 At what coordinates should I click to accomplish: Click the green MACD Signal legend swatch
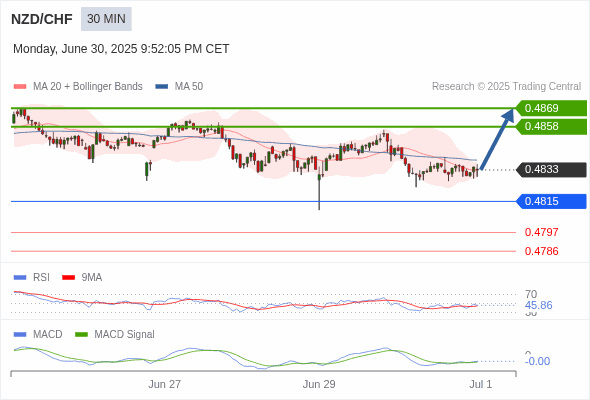coord(81,335)
